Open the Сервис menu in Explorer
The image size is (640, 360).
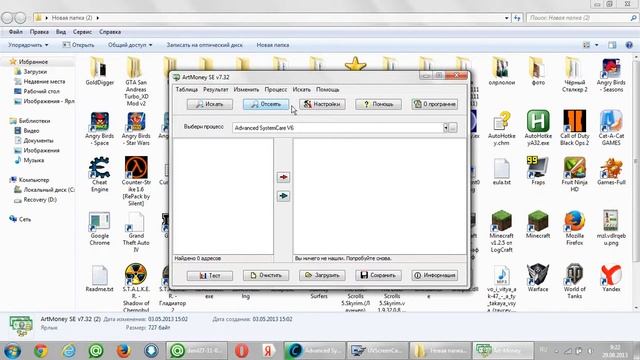click(82, 32)
